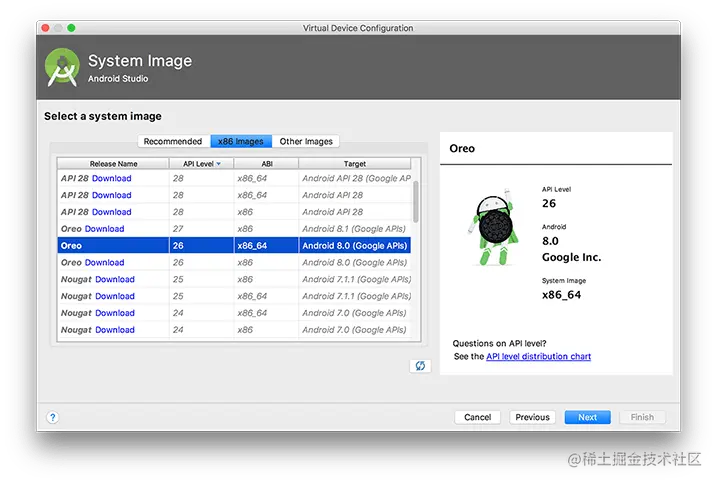Sort by the ABI column header
The height and width of the screenshot is (483, 717).
coord(267,164)
